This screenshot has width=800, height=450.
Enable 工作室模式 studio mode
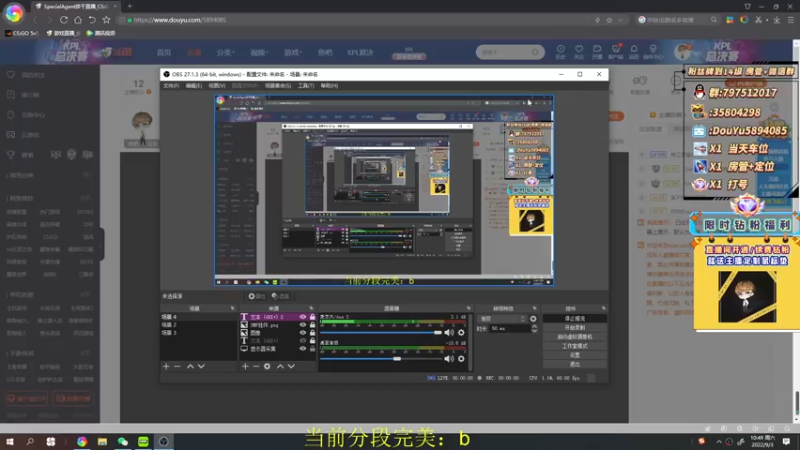[574, 346]
